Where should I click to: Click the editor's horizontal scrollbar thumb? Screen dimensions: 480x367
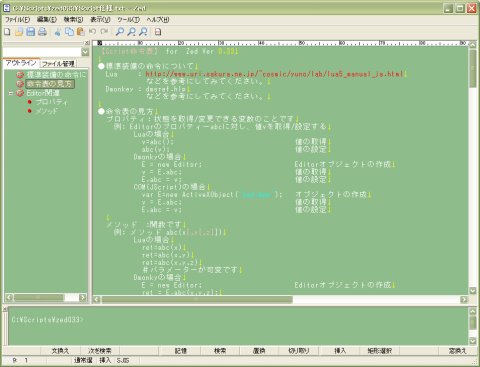pyautogui.click(x=197, y=299)
